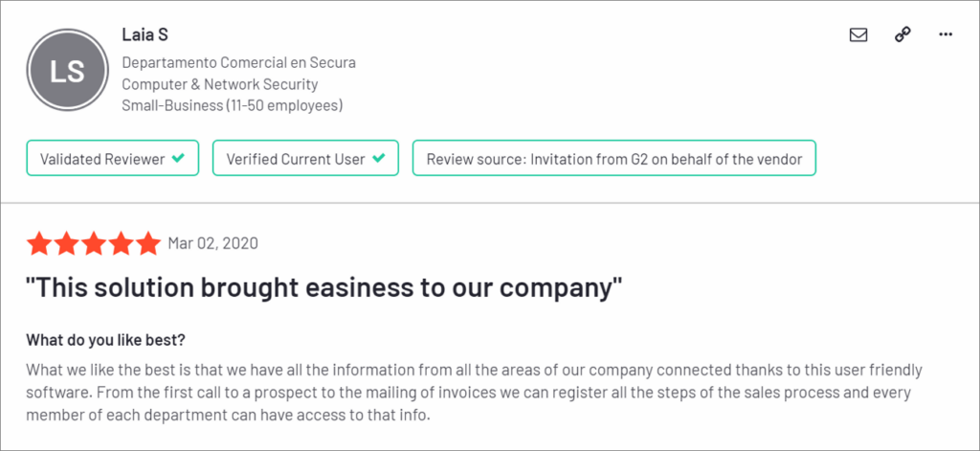Click the envelope email icon
This screenshot has height=451, width=980.
click(x=858, y=35)
